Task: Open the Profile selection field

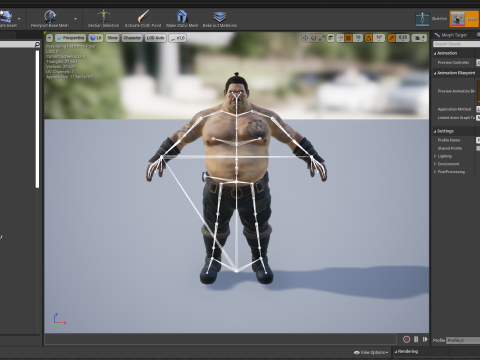Action: point(463,340)
